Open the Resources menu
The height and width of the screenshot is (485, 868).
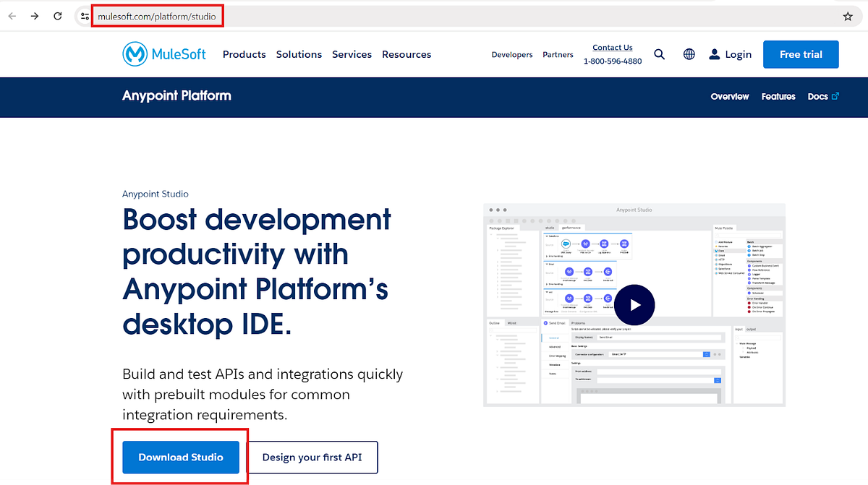pos(406,53)
